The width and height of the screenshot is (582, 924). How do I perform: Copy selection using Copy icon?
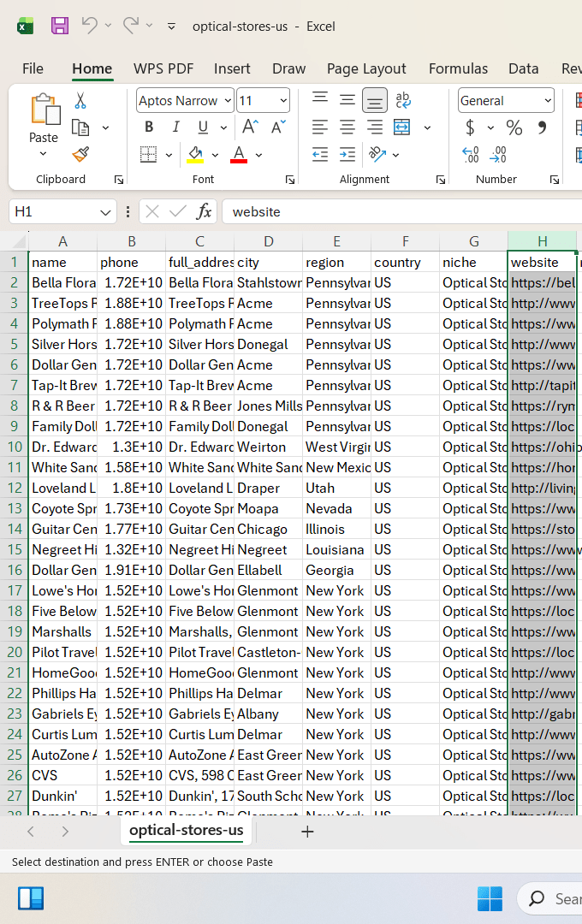click(x=80, y=127)
